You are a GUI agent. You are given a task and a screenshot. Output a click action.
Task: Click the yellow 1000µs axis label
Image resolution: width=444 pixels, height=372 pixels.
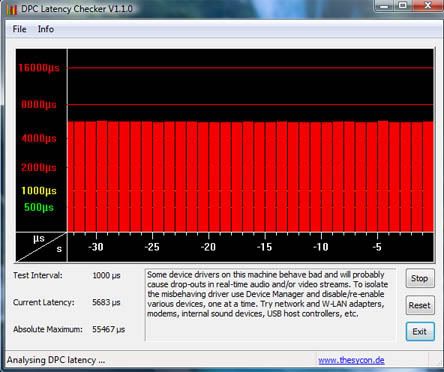coord(39,191)
